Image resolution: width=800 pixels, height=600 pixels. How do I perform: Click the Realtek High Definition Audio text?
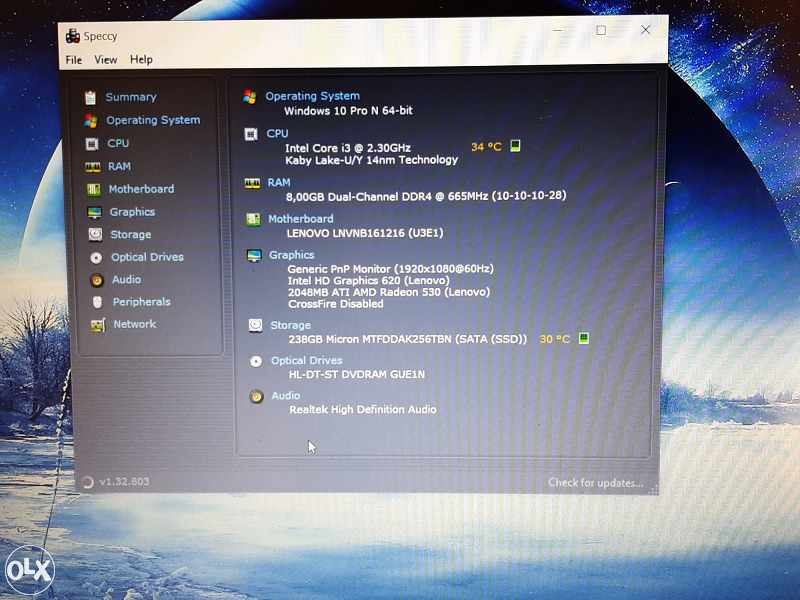click(x=363, y=410)
